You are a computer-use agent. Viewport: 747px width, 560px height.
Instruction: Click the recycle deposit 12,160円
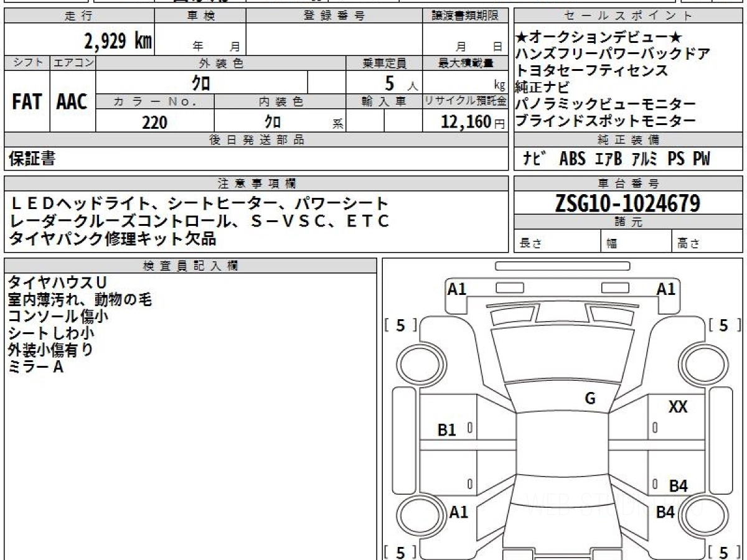pos(472,122)
